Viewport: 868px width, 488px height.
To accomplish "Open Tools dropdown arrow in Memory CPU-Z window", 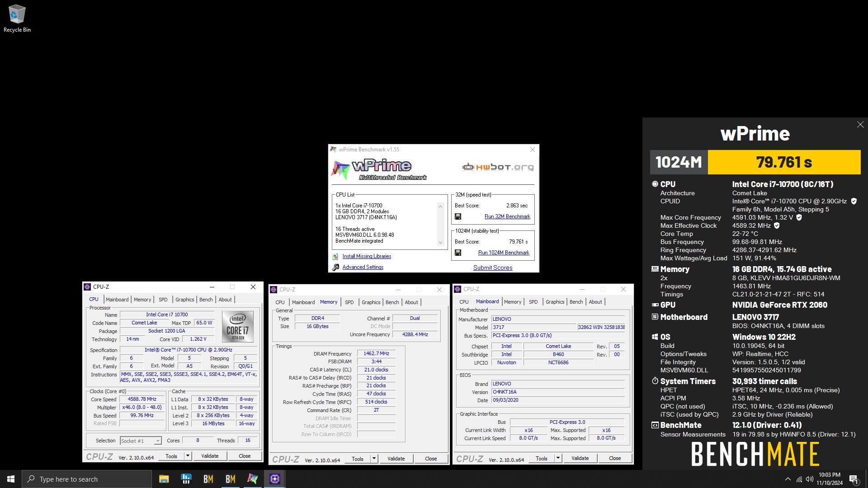I will [x=374, y=459].
